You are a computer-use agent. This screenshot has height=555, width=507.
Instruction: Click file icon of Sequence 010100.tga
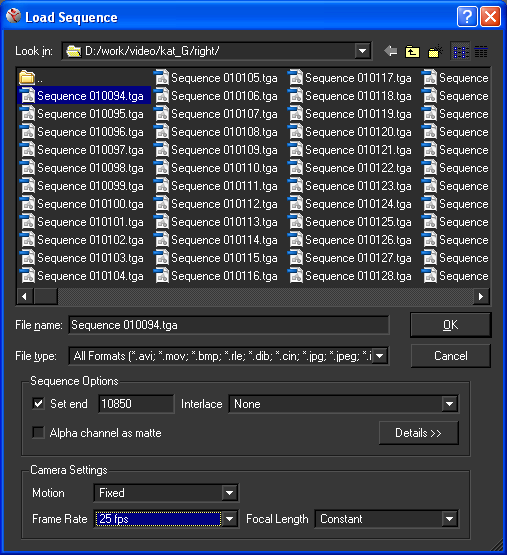pos(27,204)
